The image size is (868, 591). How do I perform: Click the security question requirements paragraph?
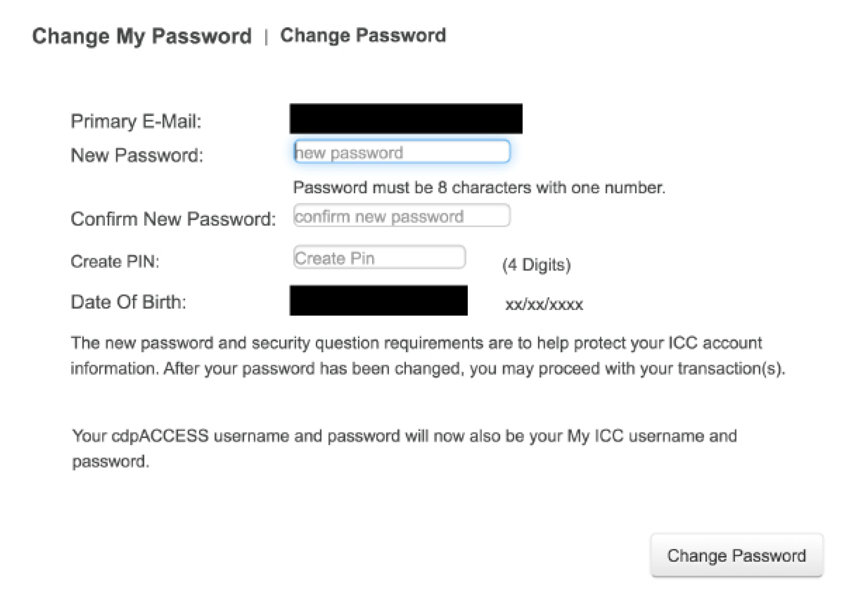click(428, 356)
